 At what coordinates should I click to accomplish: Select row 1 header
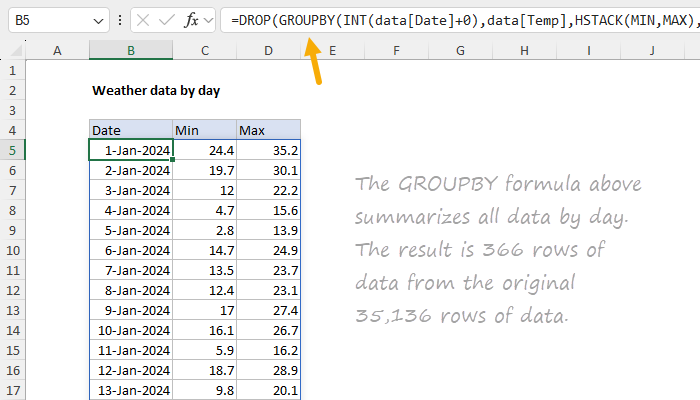point(12,70)
